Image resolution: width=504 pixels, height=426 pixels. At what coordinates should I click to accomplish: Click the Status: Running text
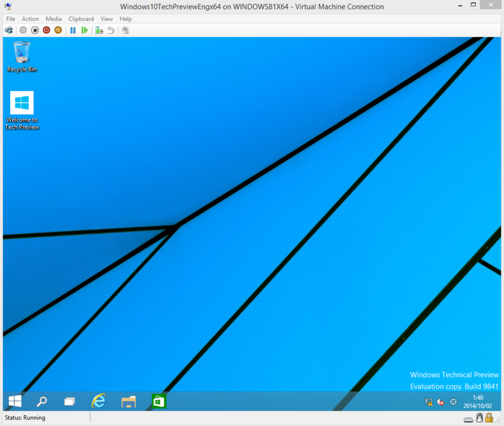(25, 418)
